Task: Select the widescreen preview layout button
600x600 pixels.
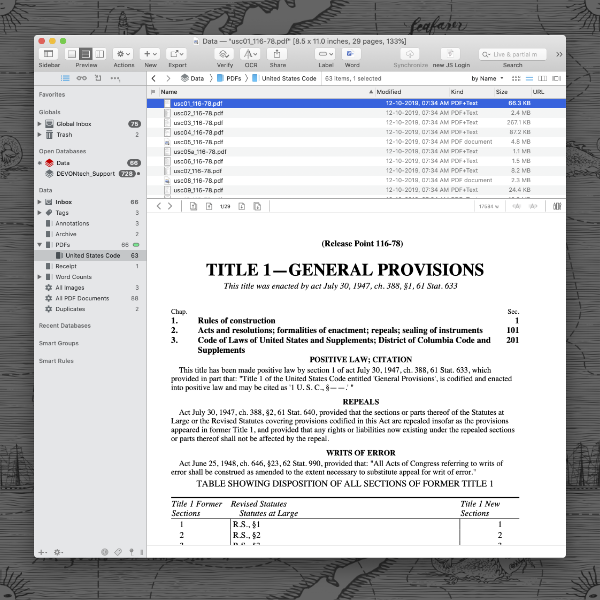Action: coord(99,54)
